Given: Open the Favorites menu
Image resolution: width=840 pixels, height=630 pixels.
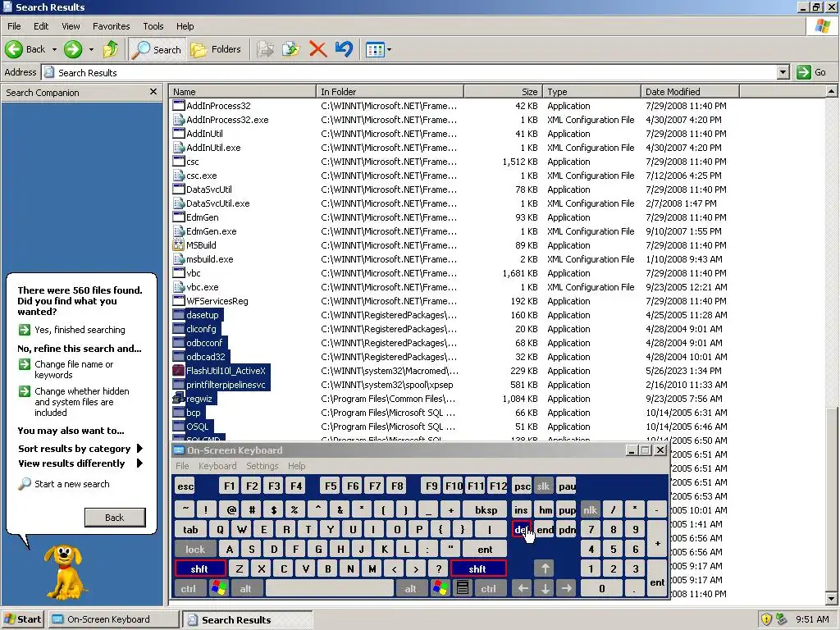Looking at the screenshot, I should [x=111, y=26].
